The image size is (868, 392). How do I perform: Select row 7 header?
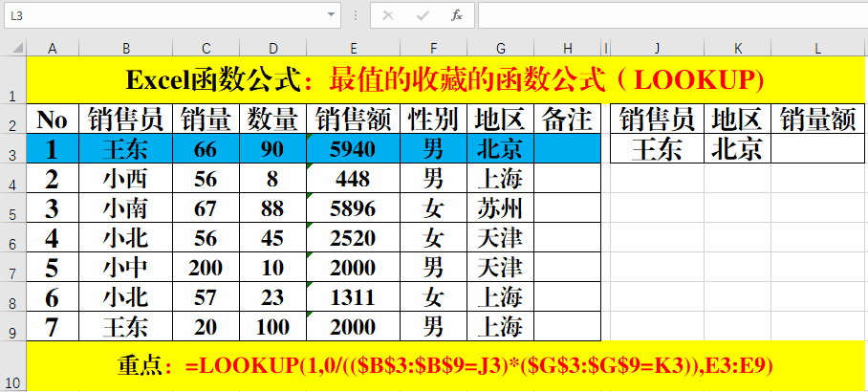pos(13,267)
